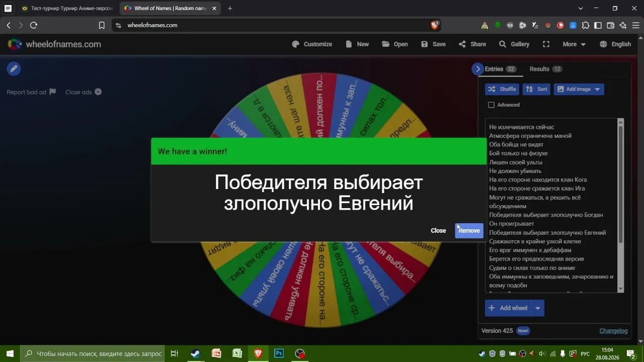Bookmark this page
This screenshot has height=362, width=644.
[102, 25]
